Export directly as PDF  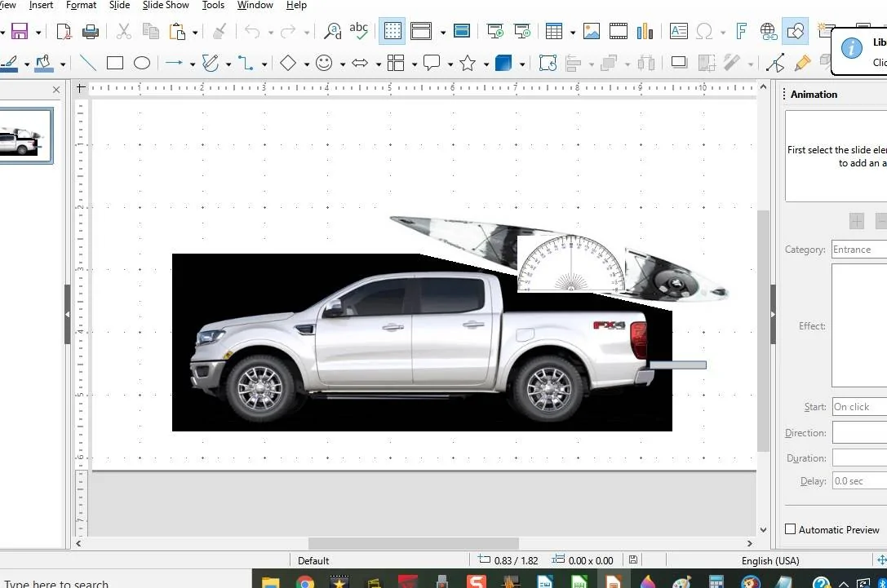pos(64,31)
